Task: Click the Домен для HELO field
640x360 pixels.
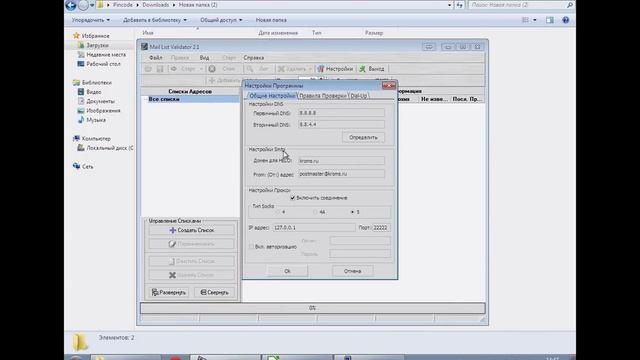Action: click(x=341, y=161)
